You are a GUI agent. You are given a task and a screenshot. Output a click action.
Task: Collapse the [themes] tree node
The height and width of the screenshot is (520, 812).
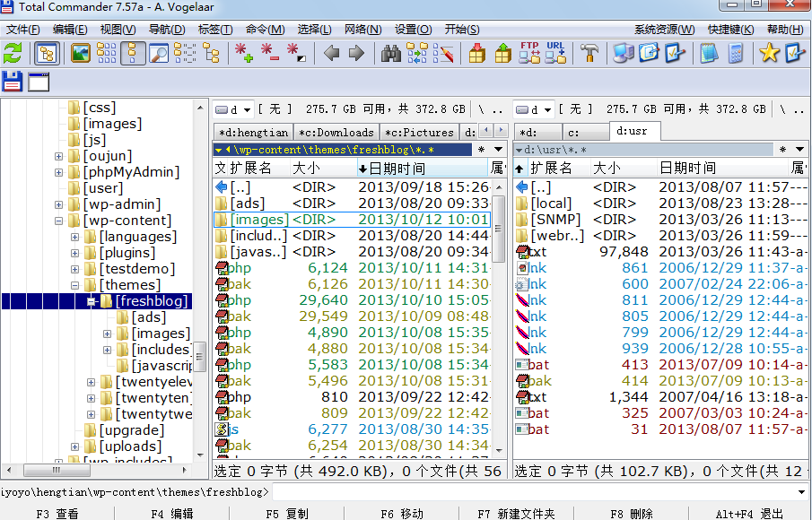tap(74, 286)
